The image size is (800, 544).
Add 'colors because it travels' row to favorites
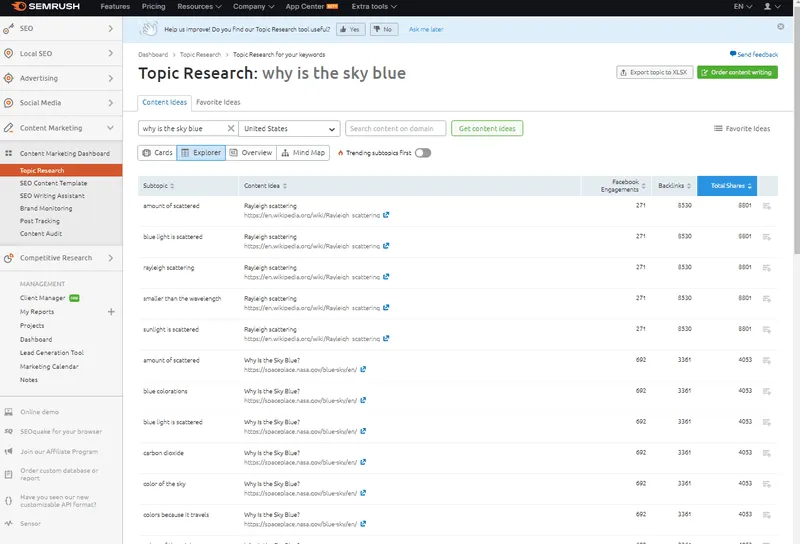[766, 515]
